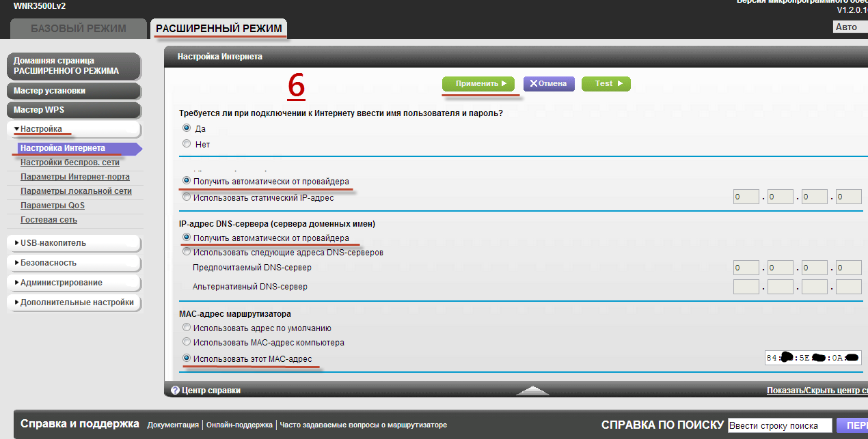Click the help panel up arrow handle
This screenshot has width=868, height=439.
pos(532,391)
